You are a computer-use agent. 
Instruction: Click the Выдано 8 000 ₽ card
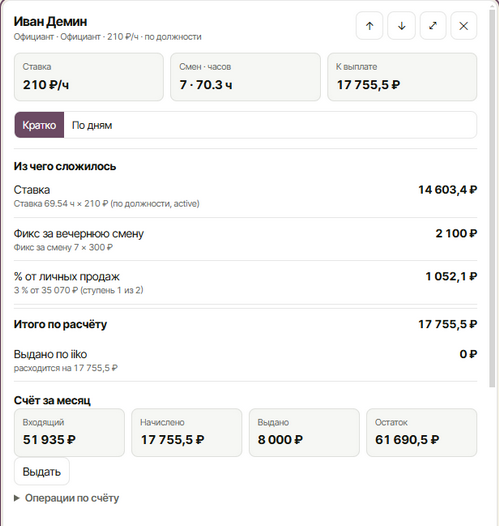304,432
